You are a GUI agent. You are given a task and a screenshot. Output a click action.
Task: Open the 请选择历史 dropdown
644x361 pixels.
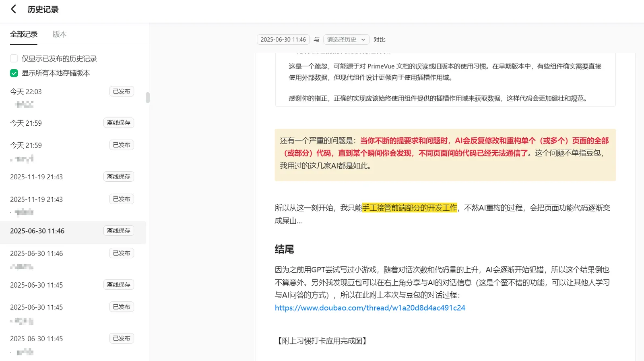346,39
